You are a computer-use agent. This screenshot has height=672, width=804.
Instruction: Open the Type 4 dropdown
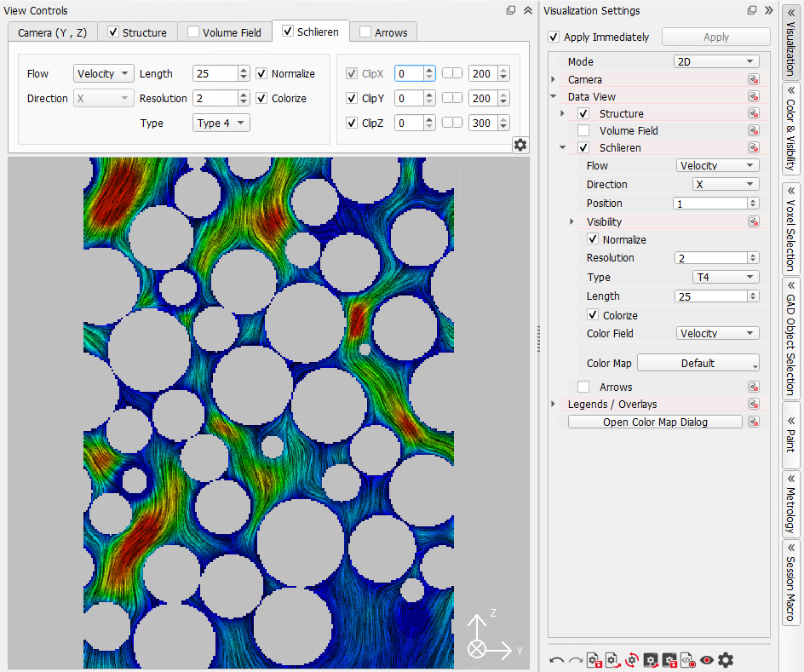(x=221, y=123)
